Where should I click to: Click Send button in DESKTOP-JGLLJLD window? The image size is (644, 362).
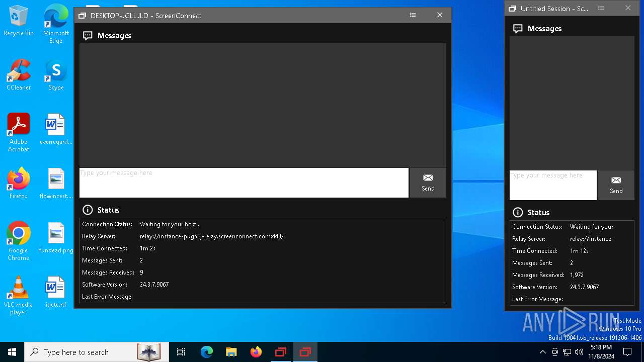click(x=428, y=183)
